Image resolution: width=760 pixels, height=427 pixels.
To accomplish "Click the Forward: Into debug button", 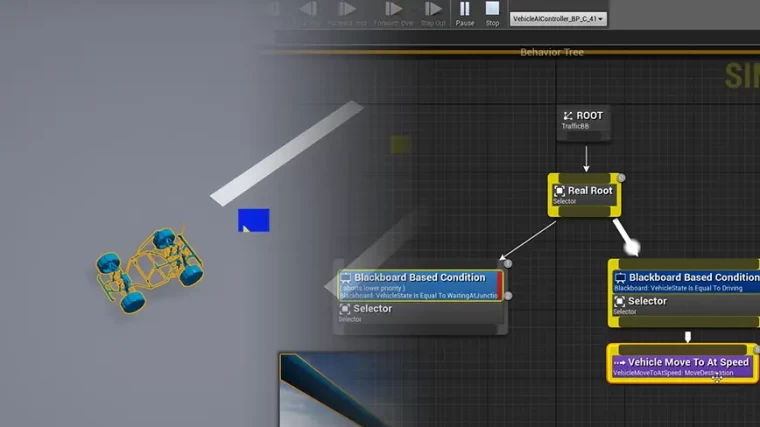I will pyautogui.click(x=347, y=13).
